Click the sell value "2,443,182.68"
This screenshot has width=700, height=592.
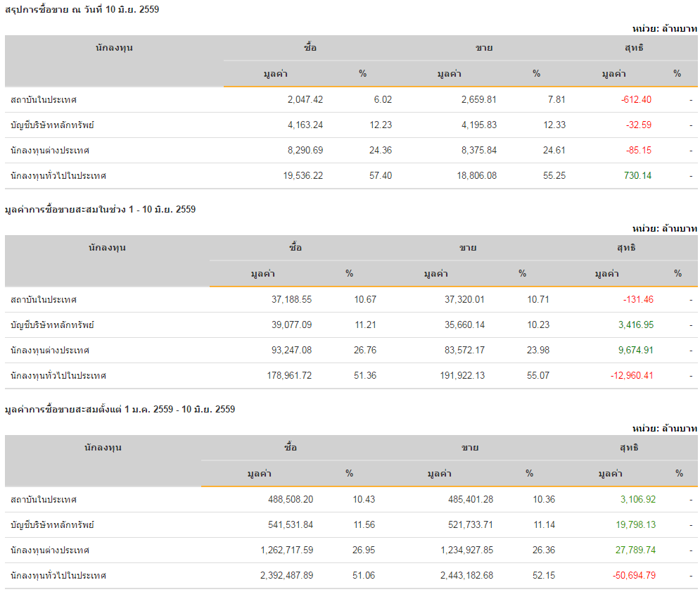466,577
